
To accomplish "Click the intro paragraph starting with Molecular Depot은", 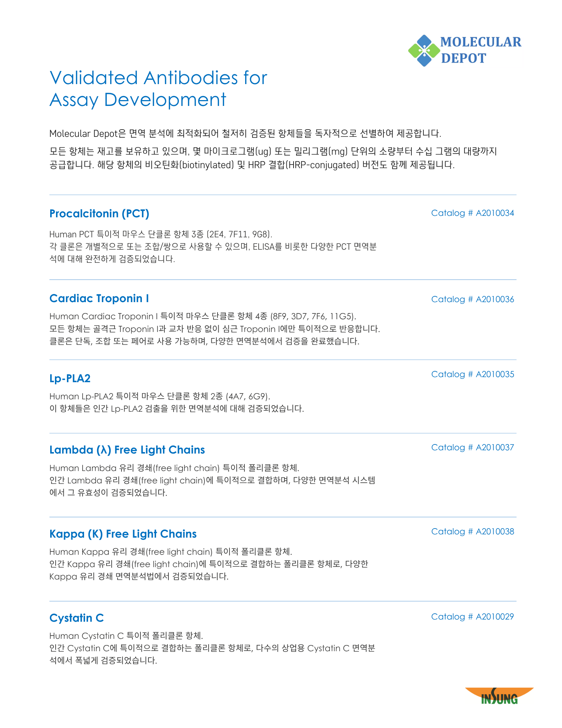I will (245, 134).
